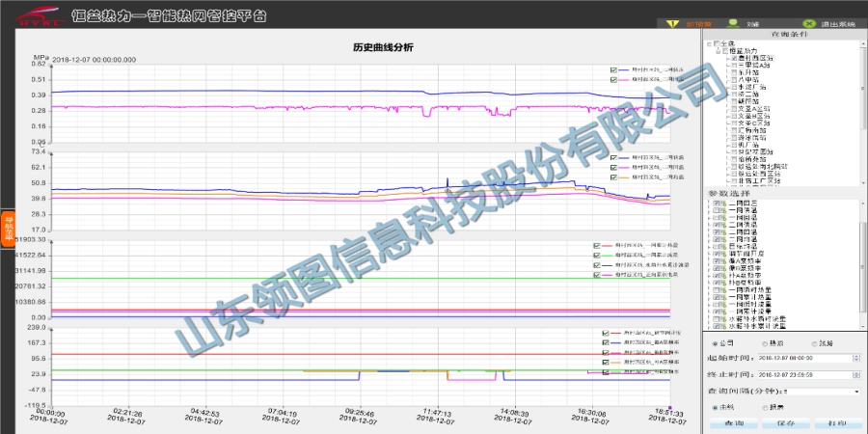Collapse the 恒益热力 tree node
Screen dimensions: 868x434
click(717, 50)
